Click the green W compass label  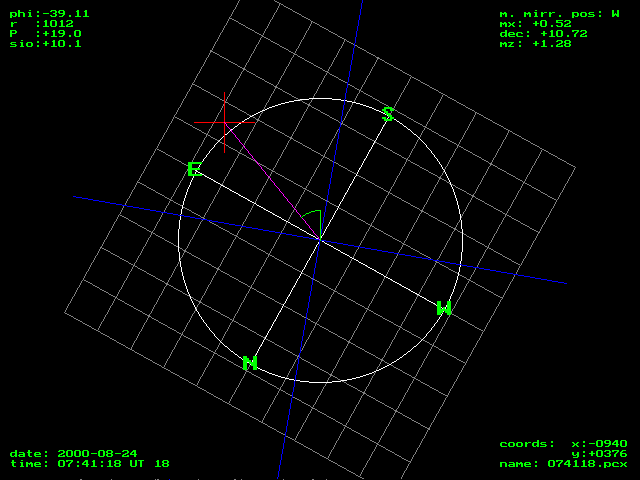(444, 308)
